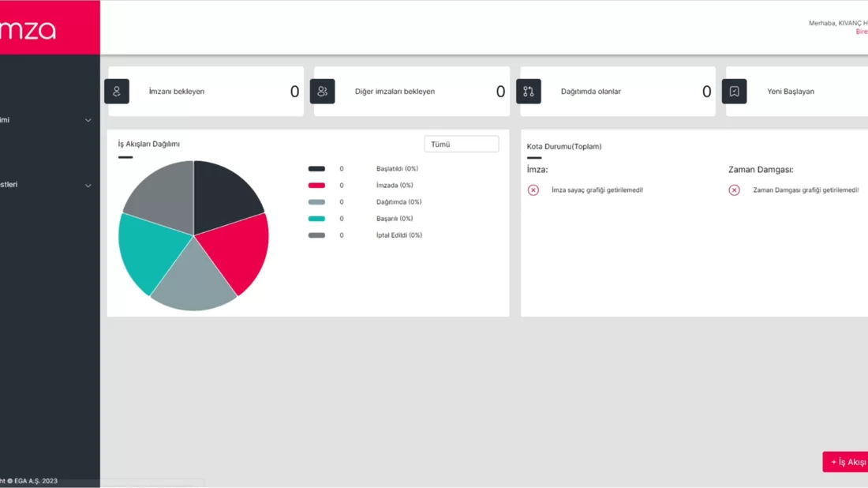Open the Dağıtımda olanlar summary card

pos(617,92)
